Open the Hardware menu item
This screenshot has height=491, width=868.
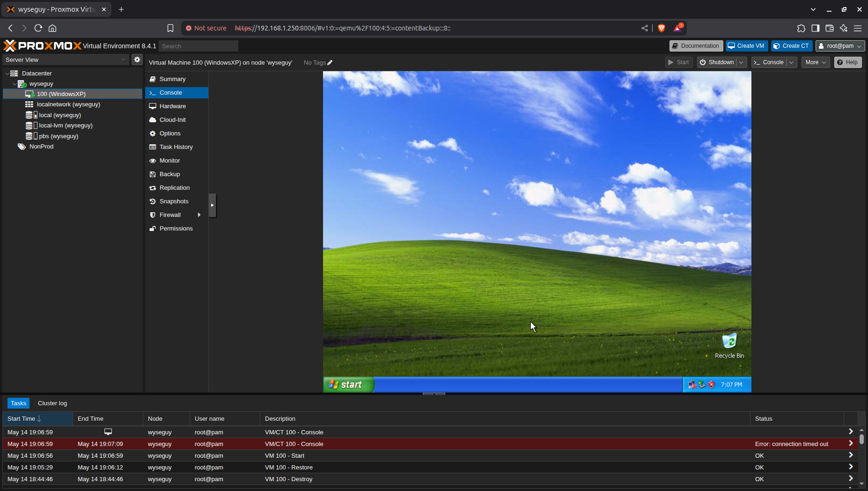click(x=177, y=106)
